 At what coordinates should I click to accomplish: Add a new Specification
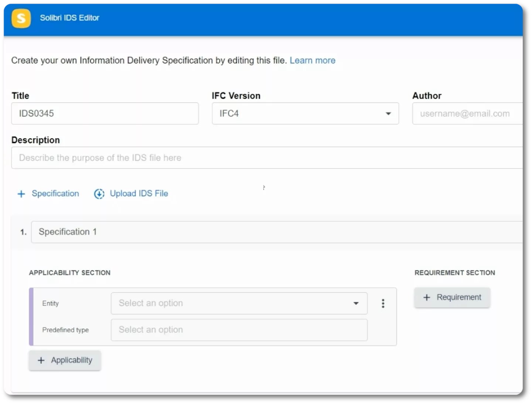(x=48, y=194)
